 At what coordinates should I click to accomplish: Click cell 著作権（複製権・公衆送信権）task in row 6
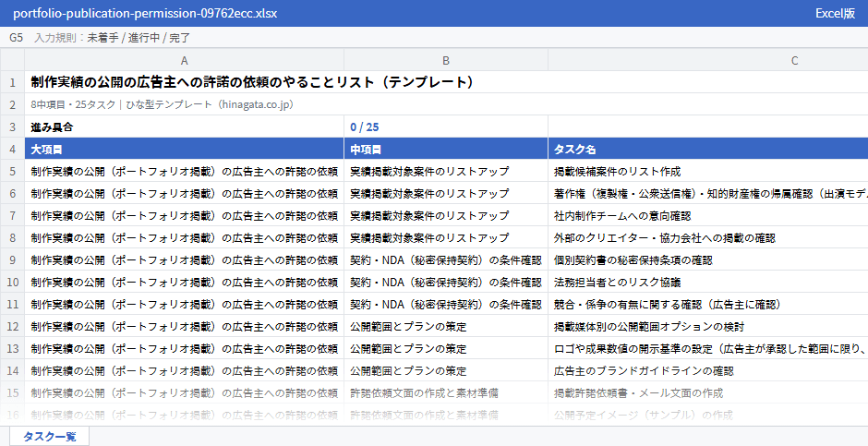tap(708, 194)
